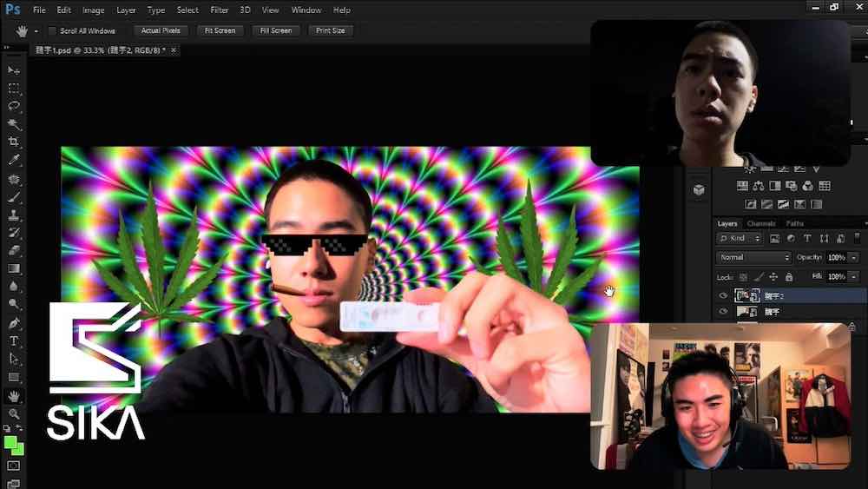The image size is (868, 489).
Task: Open the 3D panel icon
Action: tap(699, 190)
